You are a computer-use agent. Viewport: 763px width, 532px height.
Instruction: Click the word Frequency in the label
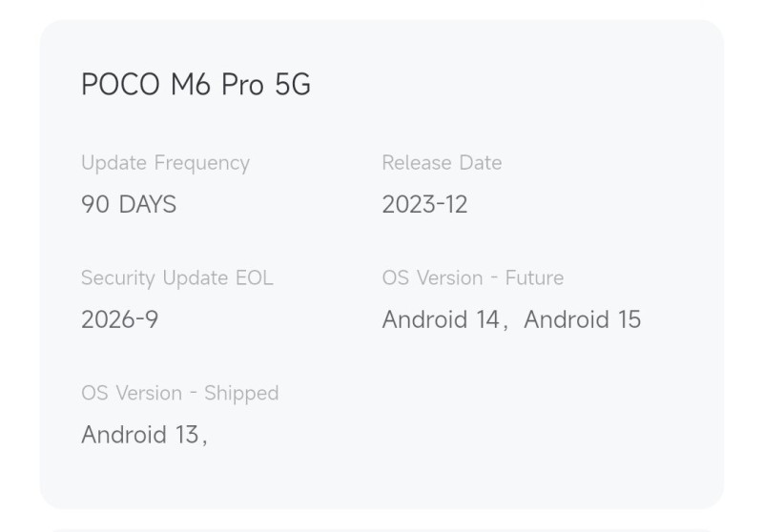[x=202, y=163]
